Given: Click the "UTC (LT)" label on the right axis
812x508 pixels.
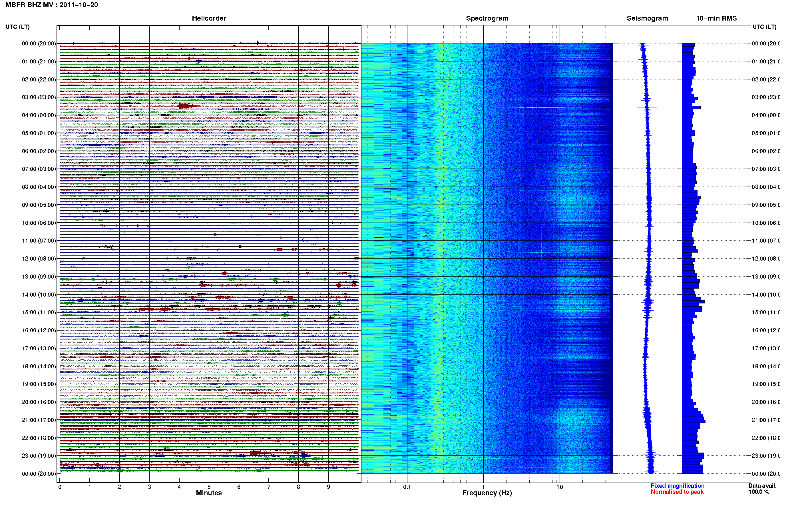Looking at the screenshot, I should click(764, 27).
